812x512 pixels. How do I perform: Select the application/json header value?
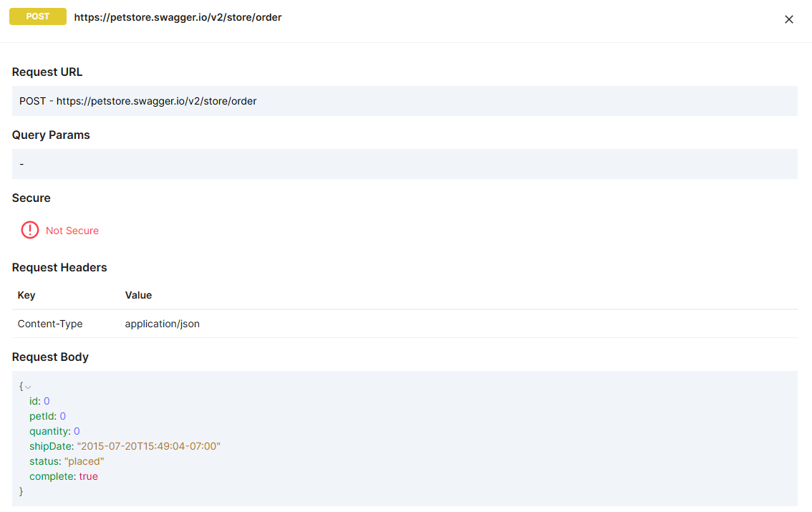coord(162,324)
